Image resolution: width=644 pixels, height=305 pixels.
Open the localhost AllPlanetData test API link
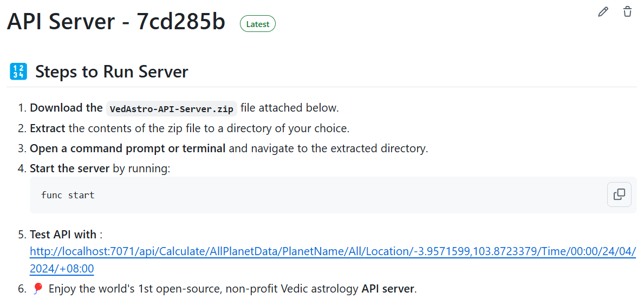click(333, 259)
